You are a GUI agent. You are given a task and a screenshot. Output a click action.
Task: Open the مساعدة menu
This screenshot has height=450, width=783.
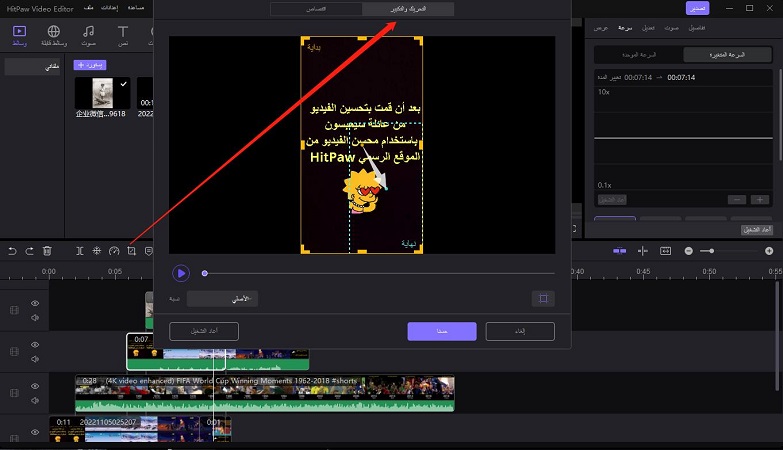(136, 8)
